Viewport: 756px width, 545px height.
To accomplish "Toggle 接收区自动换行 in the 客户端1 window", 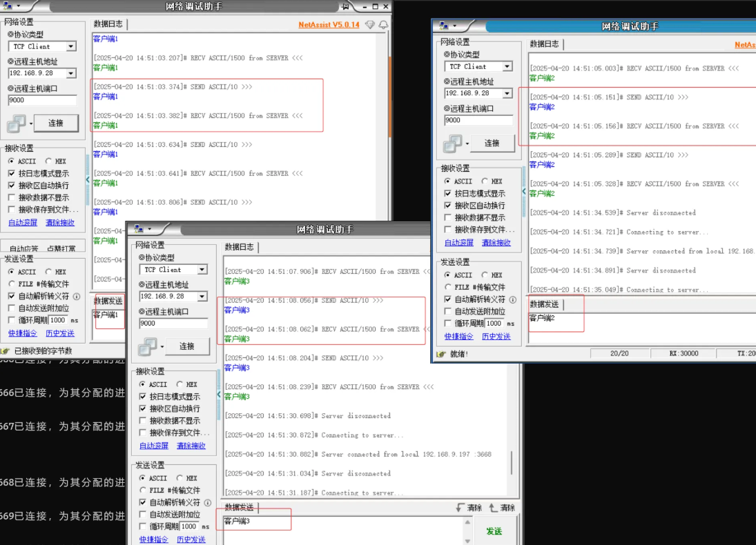I will [12, 186].
